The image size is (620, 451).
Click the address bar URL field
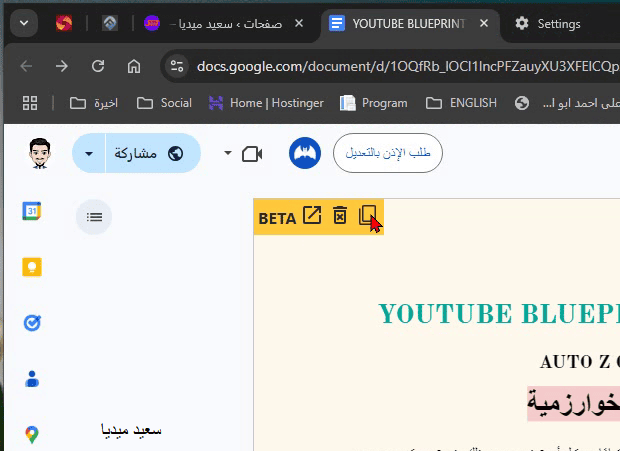click(x=400, y=66)
